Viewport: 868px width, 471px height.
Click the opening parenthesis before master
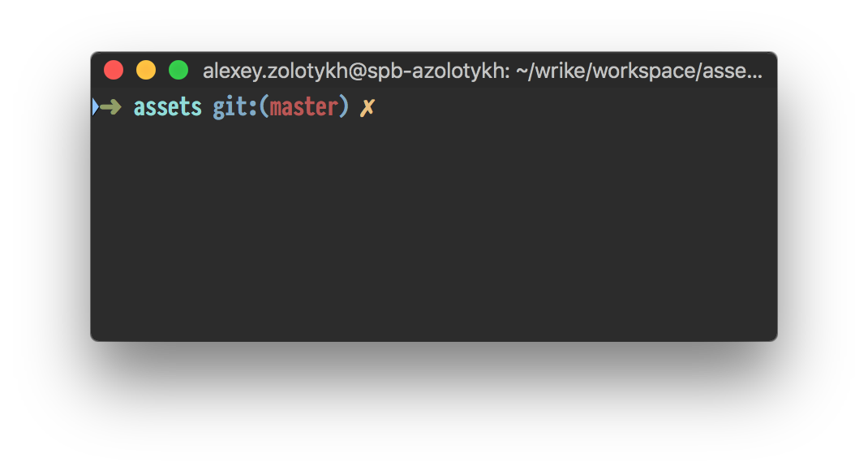pos(264,106)
